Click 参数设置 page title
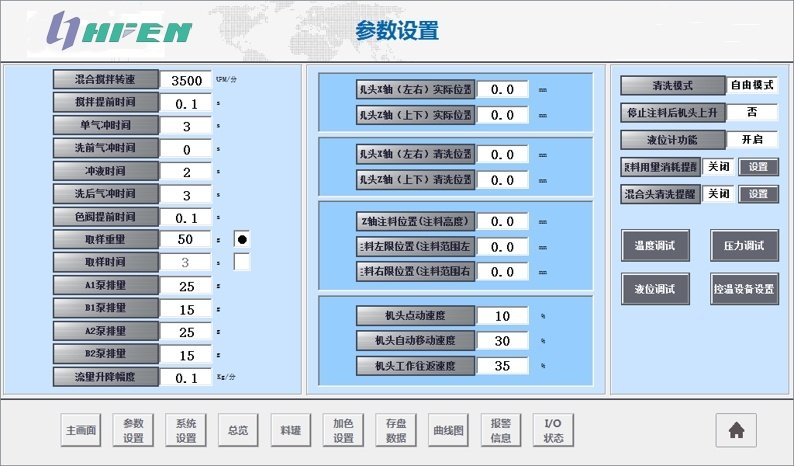795x466 pixels. tap(397, 30)
